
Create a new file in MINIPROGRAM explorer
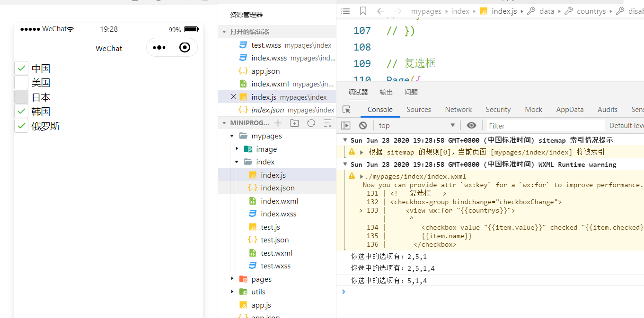pyautogui.click(x=278, y=123)
